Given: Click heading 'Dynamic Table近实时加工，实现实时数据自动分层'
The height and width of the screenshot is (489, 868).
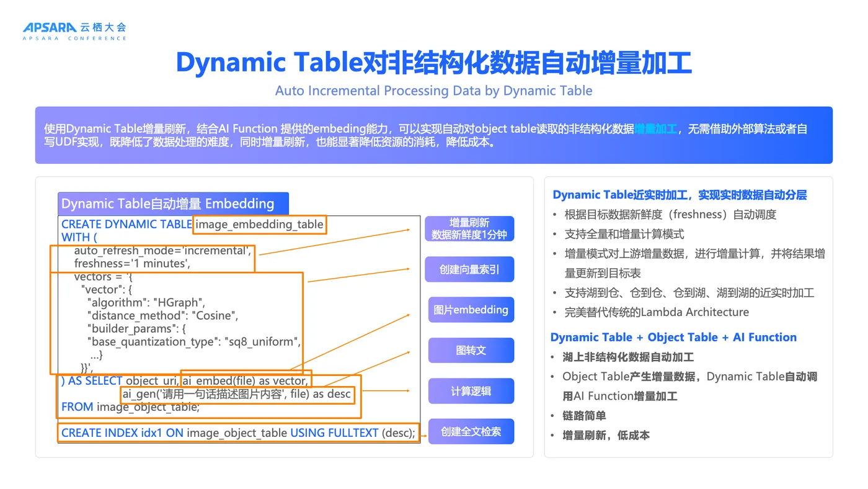Looking at the screenshot, I should pyautogui.click(x=680, y=195).
